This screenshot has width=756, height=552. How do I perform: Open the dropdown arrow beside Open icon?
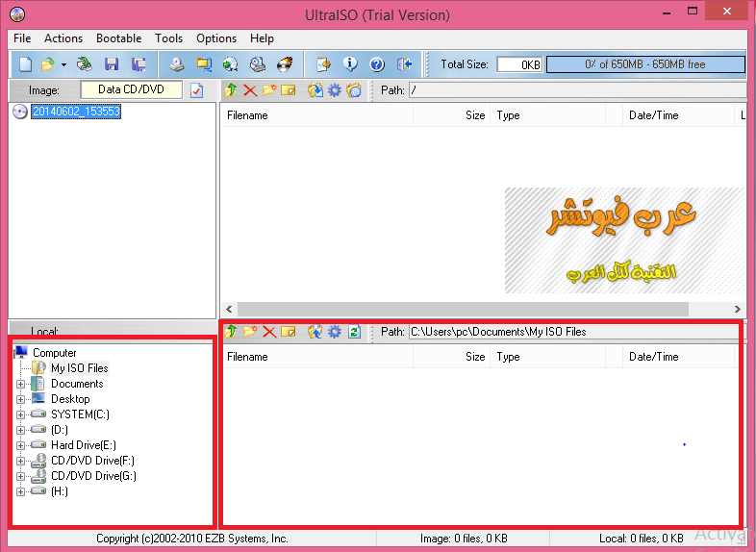(x=63, y=64)
